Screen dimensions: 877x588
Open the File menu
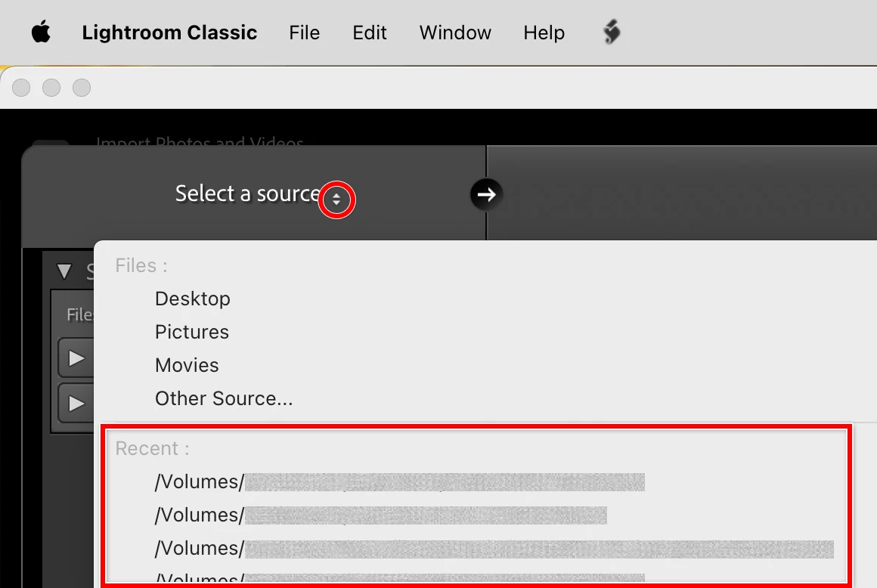pyautogui.click(x=304, y=32)
